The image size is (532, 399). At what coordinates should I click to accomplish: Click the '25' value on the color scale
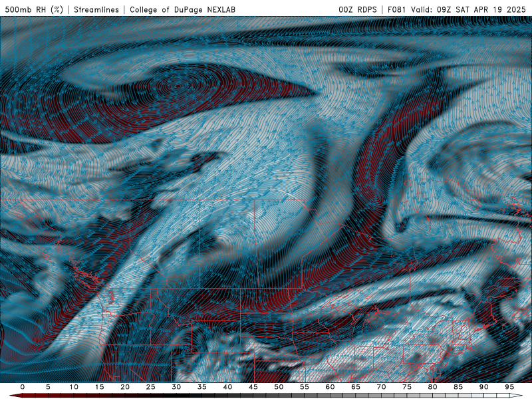pos(151,387)
